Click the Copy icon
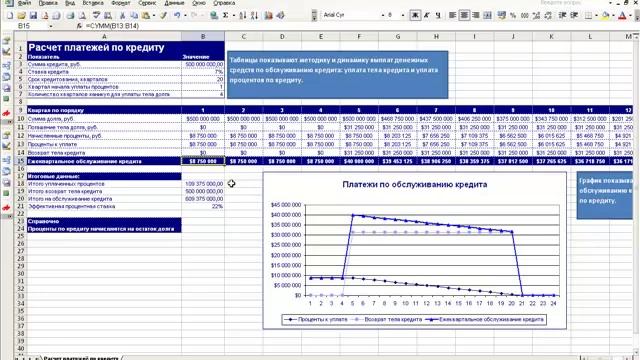Image resolution: width=640 pixels, height=360 pixels. click(x=134, y=16)
